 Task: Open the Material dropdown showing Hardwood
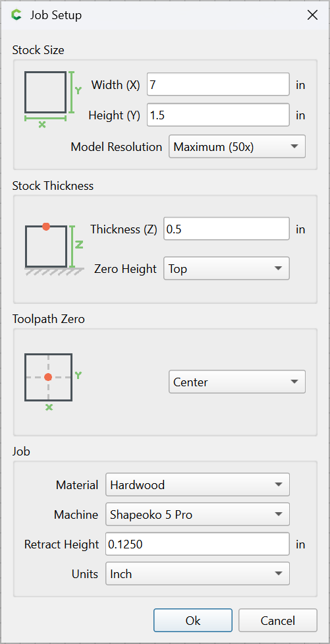click(198, 484)
